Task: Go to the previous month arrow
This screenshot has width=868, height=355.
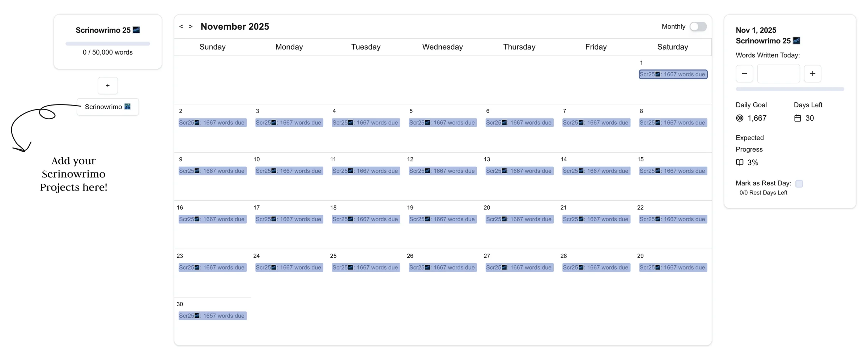Action: (181, 26)
